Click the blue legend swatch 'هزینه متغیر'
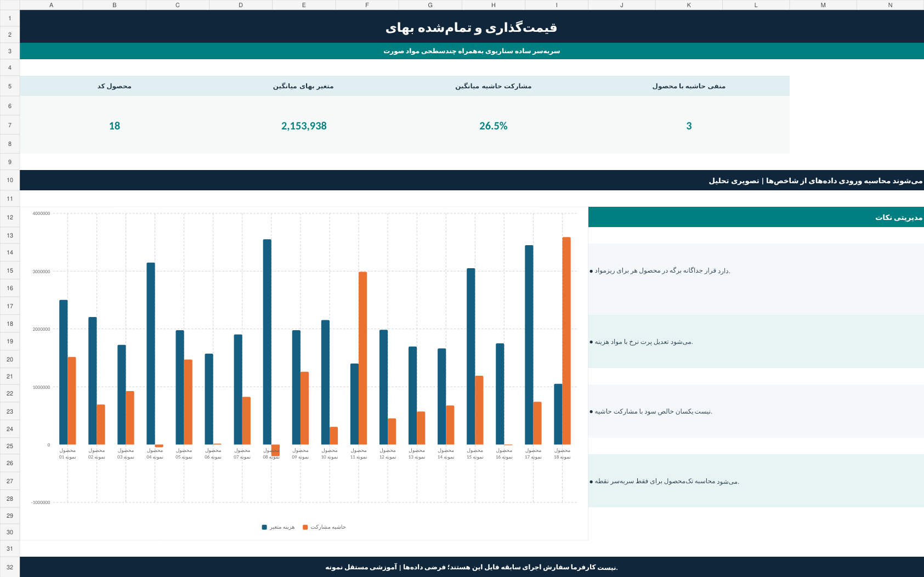The image size is (924, 577). [x=264, y=527]
